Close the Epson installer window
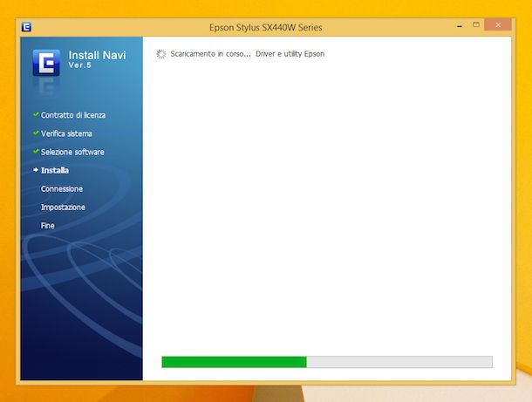Image resolution: width=532 pixels, height=402 pixels. [498, 24]
